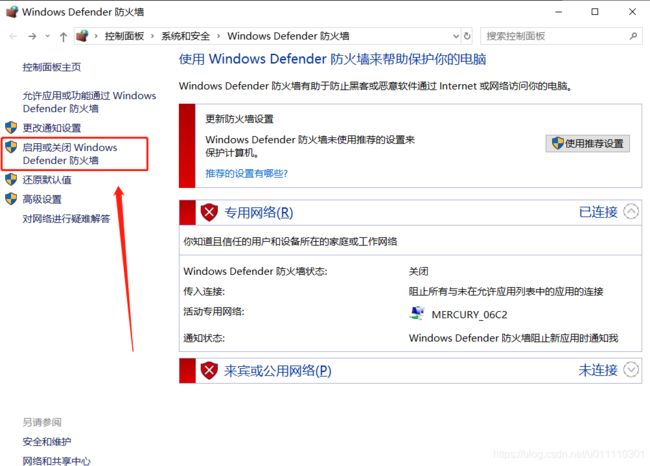Screen dimensions: 650x466
Task: Open 推荐的设置有哪些? help link
Action: pos(247,173)
